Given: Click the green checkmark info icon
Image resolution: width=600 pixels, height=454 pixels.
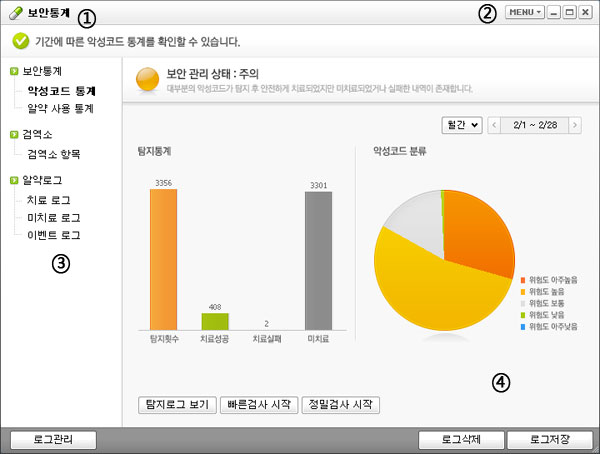Looking at the screenshot, I should [20, 41].
